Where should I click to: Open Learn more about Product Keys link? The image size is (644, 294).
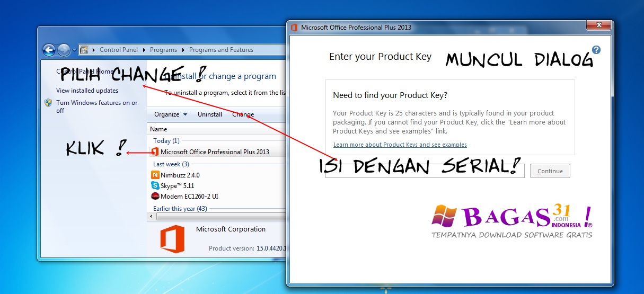(400, 145)
